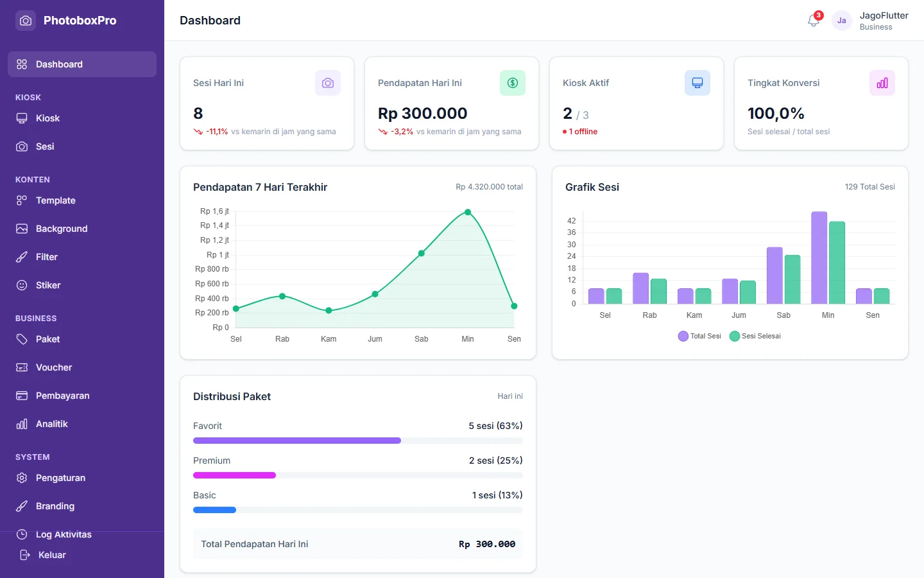Click the 'Rp 300.000' value in Pendapatan Hari Ini card
The width and height of the screenshot is (924, 578).
tap(422, 113)
